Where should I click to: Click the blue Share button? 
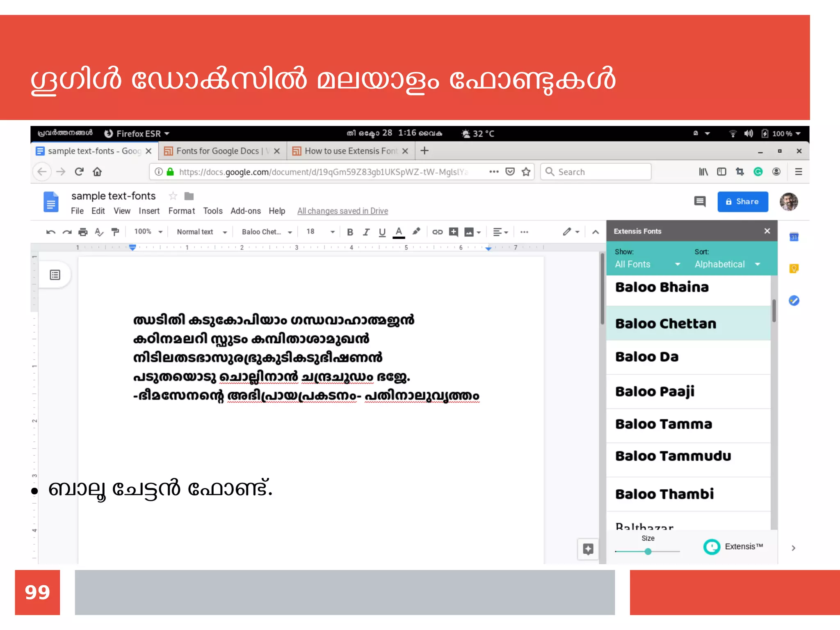pyautogui.click(x=743, y=202)
